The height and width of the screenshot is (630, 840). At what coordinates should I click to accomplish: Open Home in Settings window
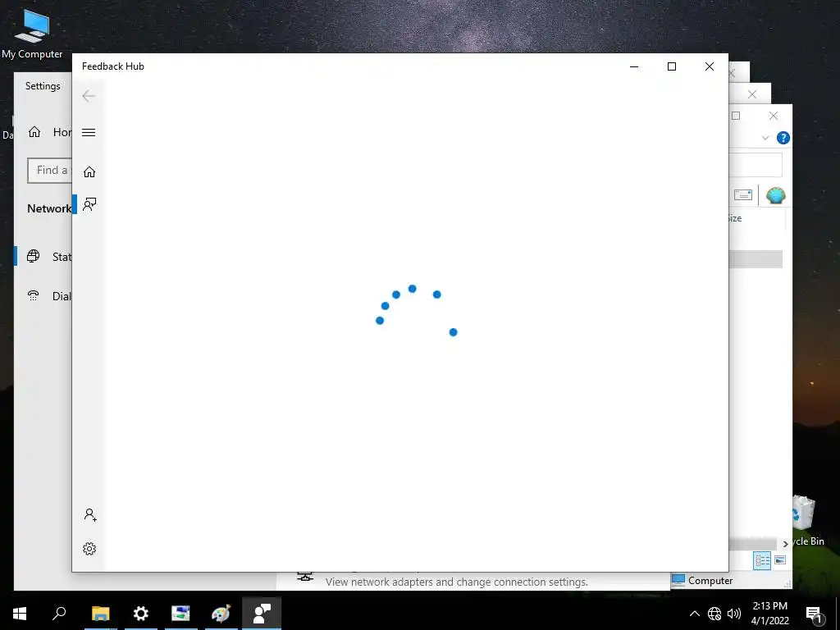pos(49,132)
